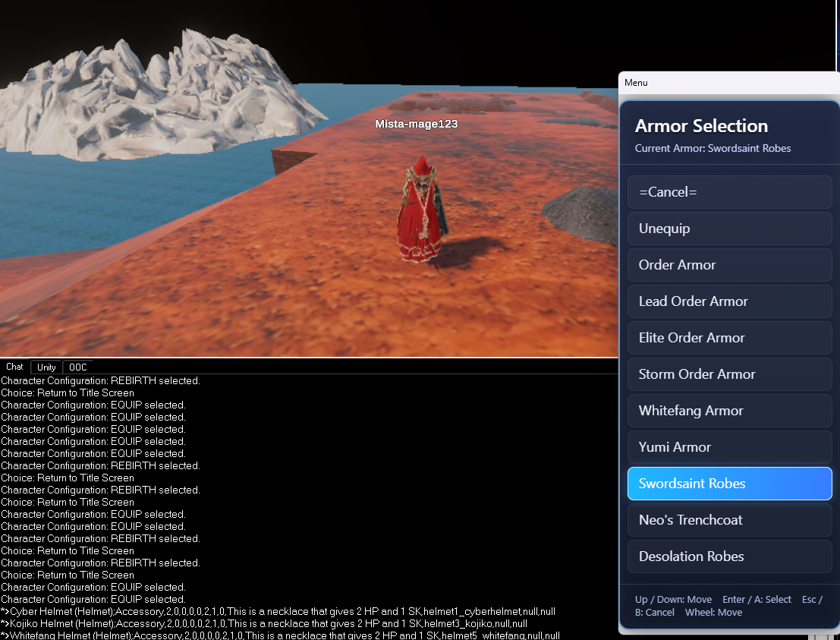
Task: Switch to the Chat tab
Action: pos(14,367)
